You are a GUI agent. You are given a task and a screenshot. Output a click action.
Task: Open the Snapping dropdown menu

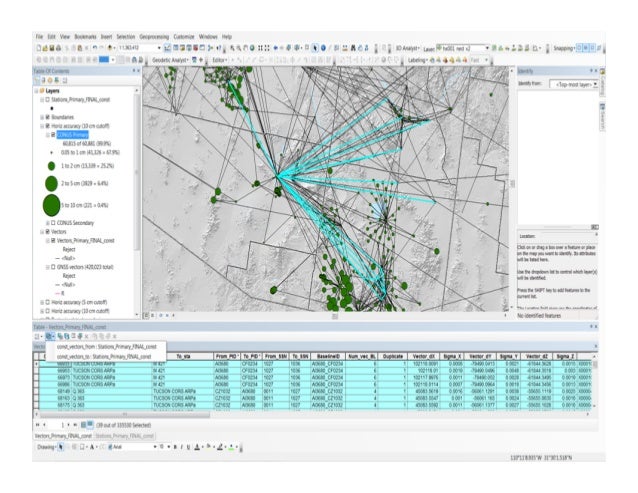[x=564, y=48]
